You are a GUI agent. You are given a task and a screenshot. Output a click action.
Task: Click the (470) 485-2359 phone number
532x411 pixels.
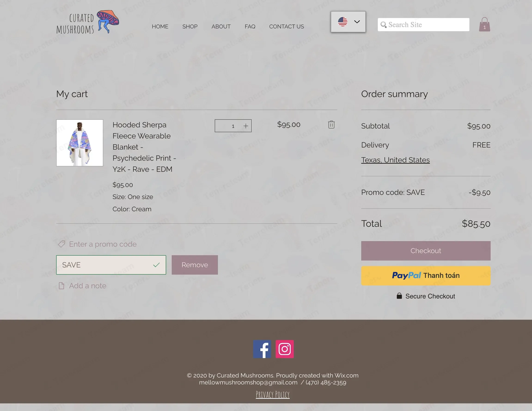[326, 383]
